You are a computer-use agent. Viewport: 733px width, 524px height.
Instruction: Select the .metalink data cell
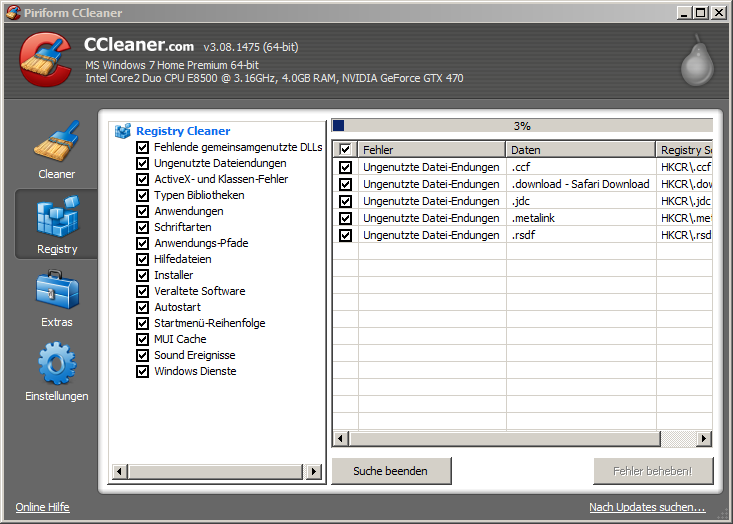click(x=581, y=218)
